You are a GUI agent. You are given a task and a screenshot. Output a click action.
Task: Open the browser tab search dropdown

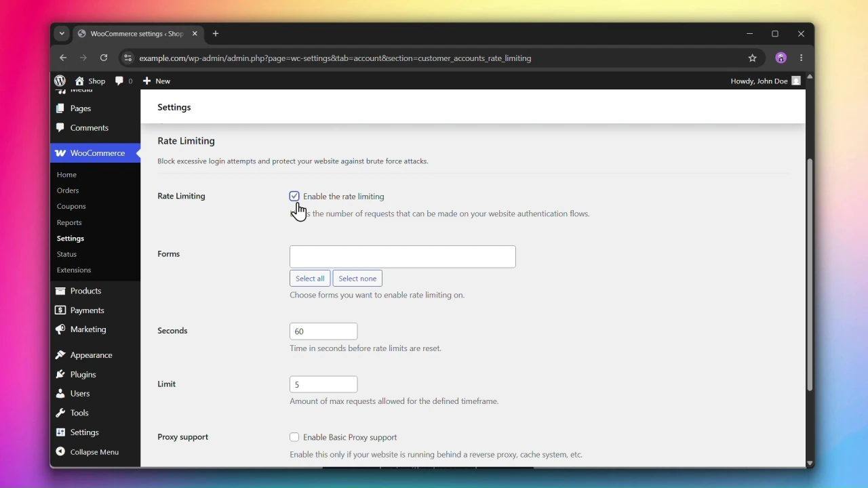click(x=62, y=34)
